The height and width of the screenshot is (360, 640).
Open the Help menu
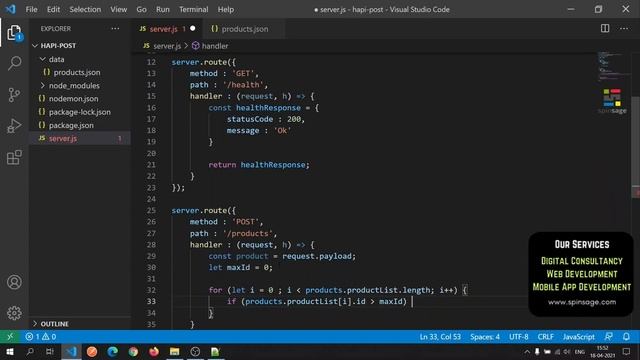pos(225,9)
